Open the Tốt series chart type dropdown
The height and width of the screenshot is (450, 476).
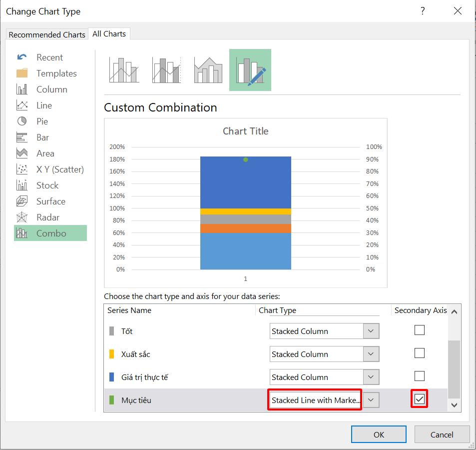[x=372, y=330]
